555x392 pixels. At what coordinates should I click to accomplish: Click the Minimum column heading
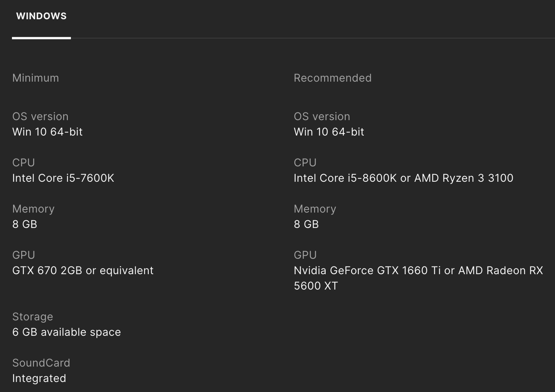pyautogui.click(x=35, y=78)
